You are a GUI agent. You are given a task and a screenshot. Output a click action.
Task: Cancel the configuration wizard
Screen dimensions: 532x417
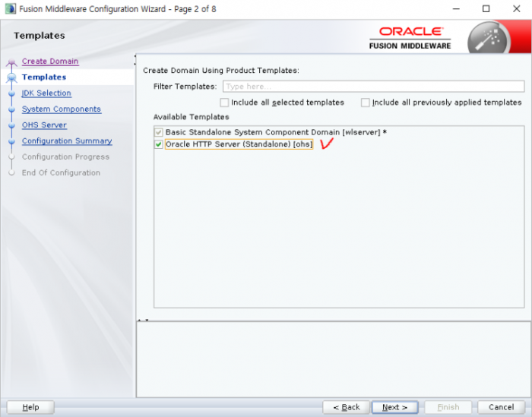click(501, 407)
